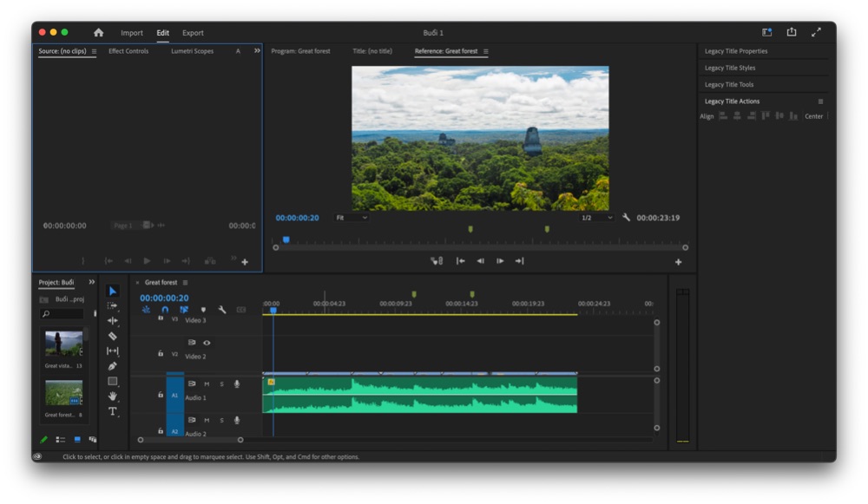Select the Type tool
868x504 pixels.
click(x=112, y=411)
